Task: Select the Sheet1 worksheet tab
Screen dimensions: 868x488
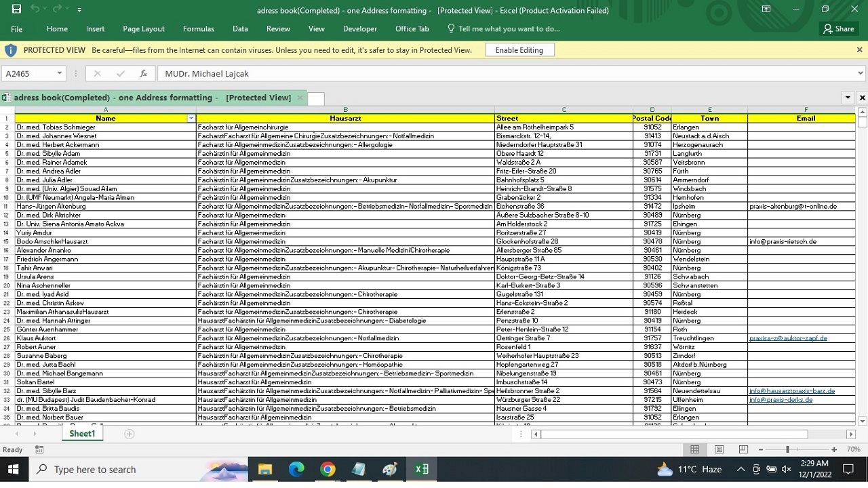Action: (x=82, y=434)
